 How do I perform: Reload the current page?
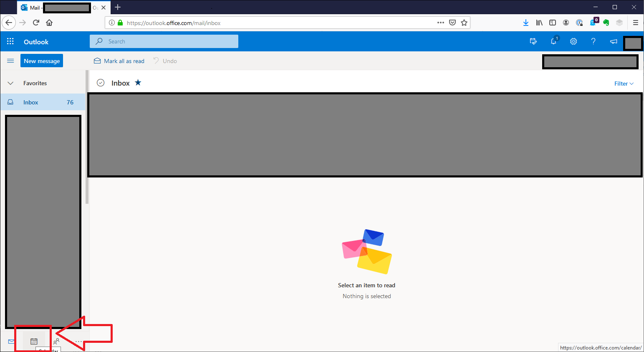[x=36, y=23]
